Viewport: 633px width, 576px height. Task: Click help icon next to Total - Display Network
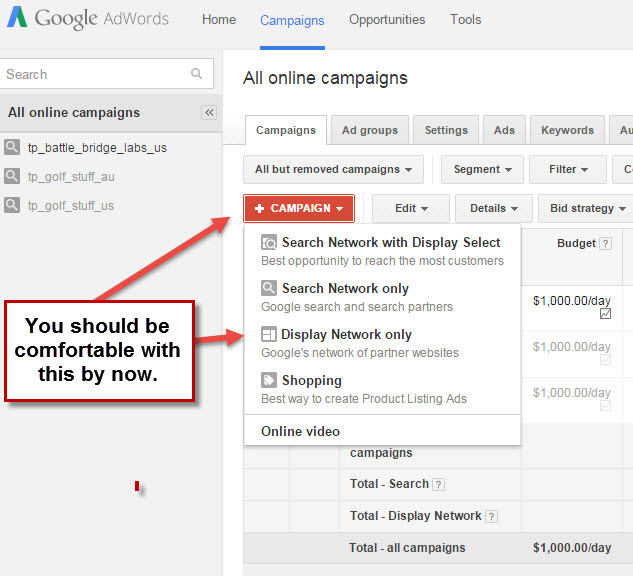(x=491, y=516)
